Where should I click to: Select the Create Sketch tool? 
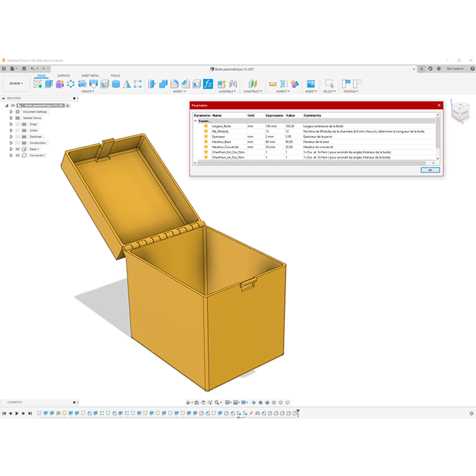tap(38, 84)
